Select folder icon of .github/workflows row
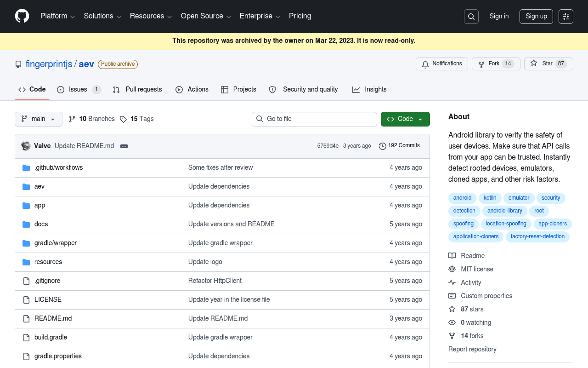Screen dimensions: 588x368 (26, 168)
